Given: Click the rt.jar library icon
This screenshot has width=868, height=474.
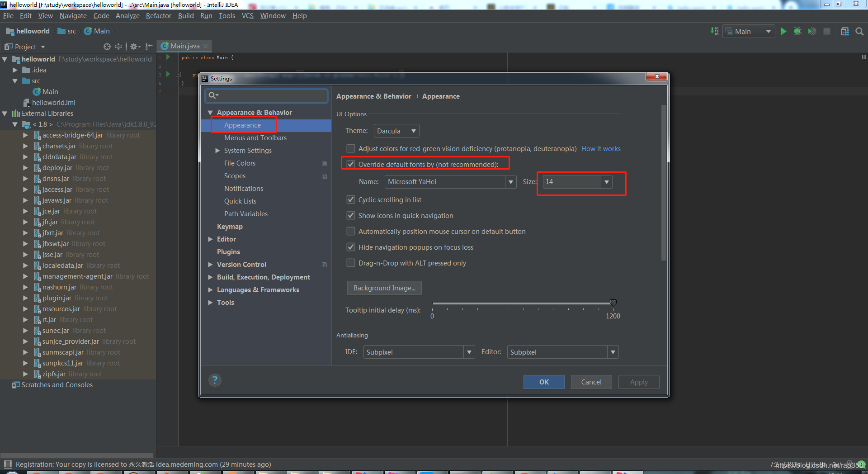Looking at the screenshot, I should point(38,320).
